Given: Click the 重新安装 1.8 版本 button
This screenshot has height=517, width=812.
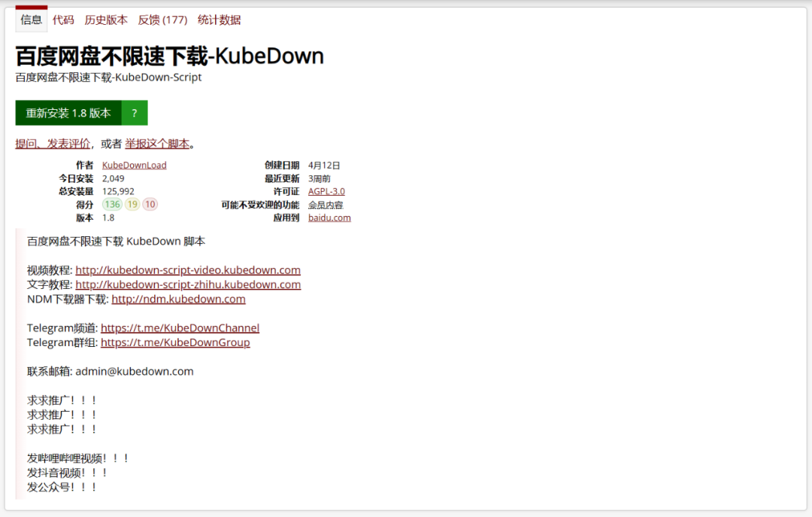Looking at the screenshot, I should point(68,113).
